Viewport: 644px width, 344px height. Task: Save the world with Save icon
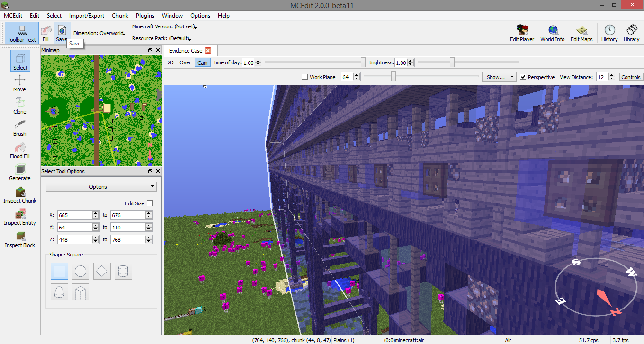(x=62, y=33)
